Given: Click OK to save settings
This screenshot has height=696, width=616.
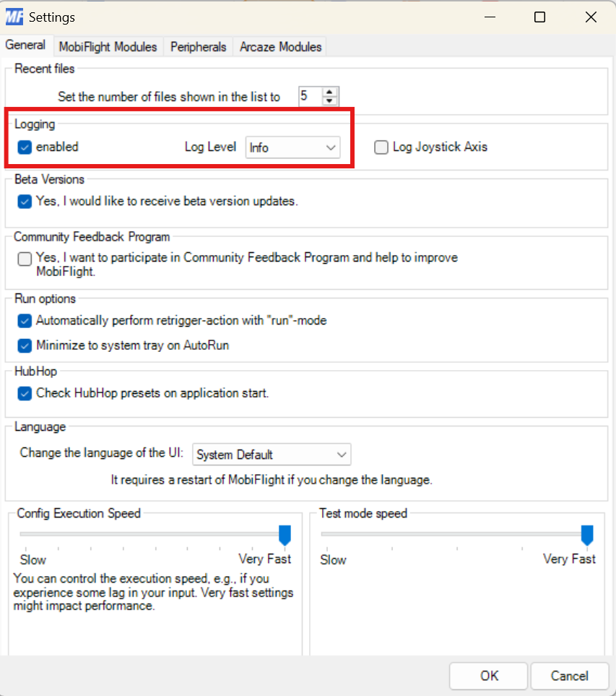Looking at the screenshot, I should [x=488, y=676].
